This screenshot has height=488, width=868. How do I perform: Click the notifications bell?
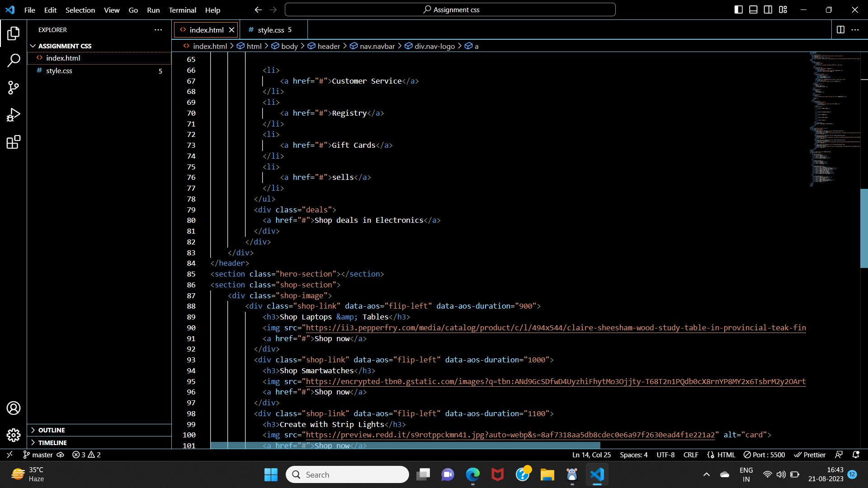pos(857,455)
